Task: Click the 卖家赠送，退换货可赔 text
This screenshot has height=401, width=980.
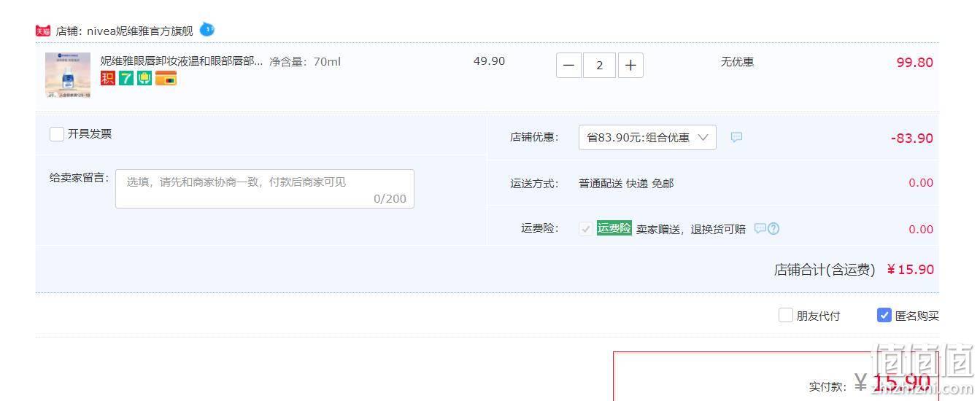Action: pyautogui.click(x=691, y=229)
